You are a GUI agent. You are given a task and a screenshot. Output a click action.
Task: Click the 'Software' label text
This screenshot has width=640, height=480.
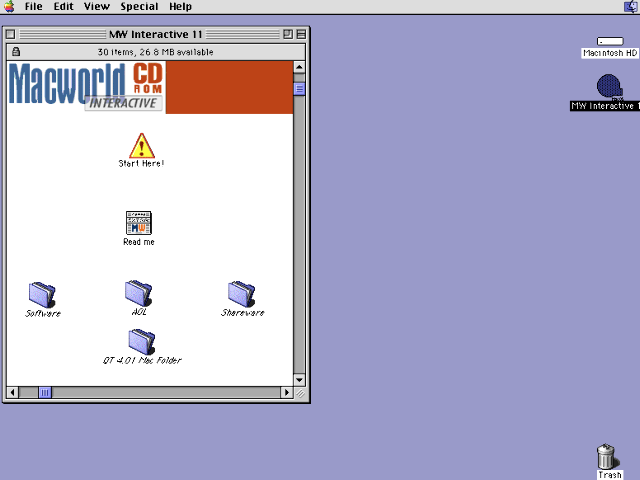[x=43, y=313]
